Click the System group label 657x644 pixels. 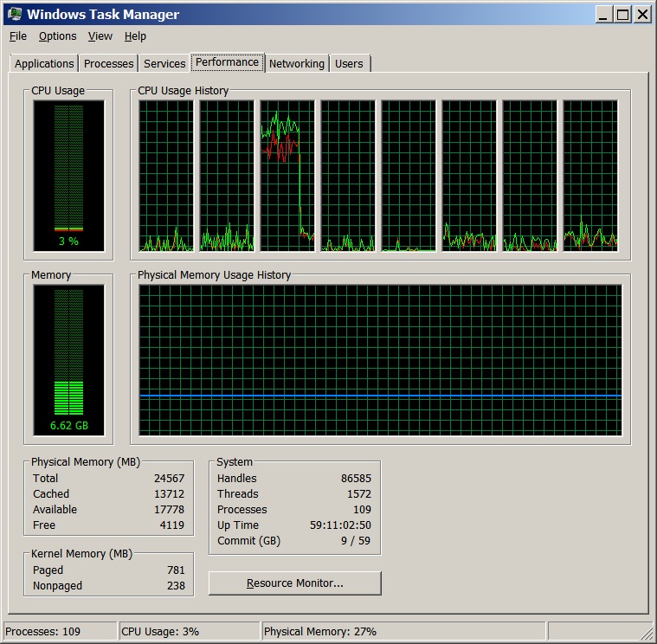pyautogui.click(x=235, y=461)
